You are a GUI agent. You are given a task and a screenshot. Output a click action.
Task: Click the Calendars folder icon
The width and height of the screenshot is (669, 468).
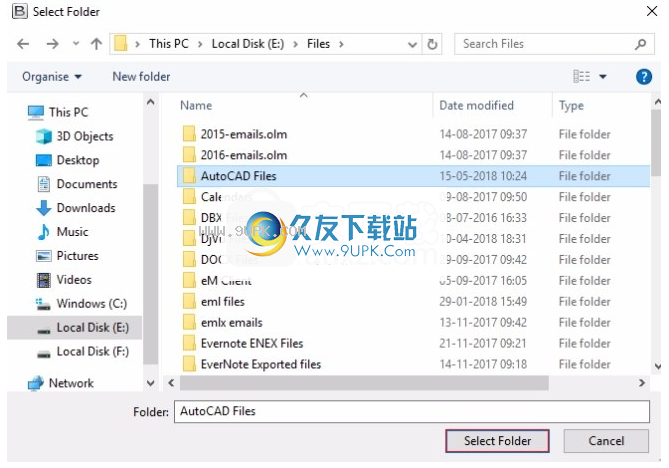189,197
